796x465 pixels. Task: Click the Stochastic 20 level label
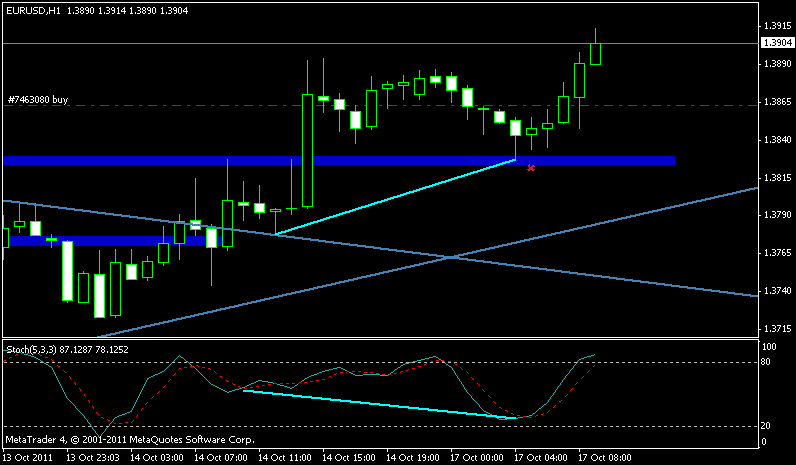(x=766, y=426)
